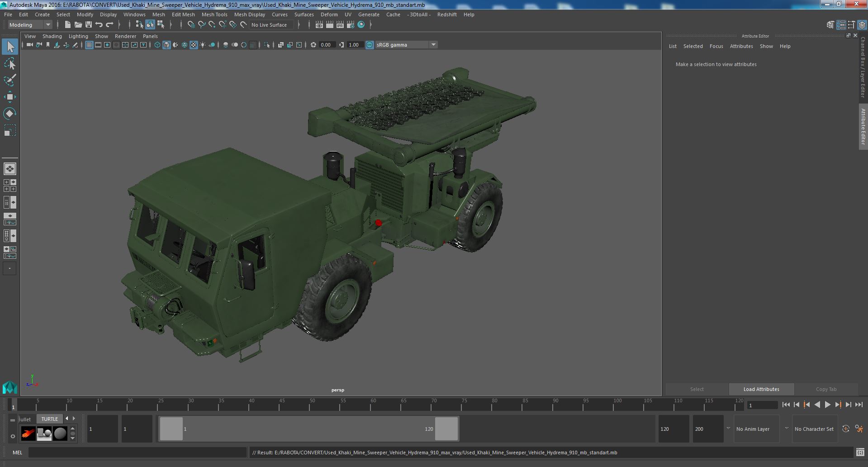Viewport: 868px width, 467px height.
Task: Toggle resolution gate in viewport
Action: 107,45
